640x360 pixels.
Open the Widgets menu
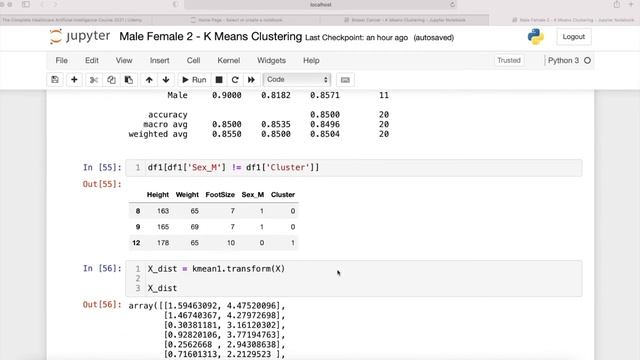click(x=271, y=60)
